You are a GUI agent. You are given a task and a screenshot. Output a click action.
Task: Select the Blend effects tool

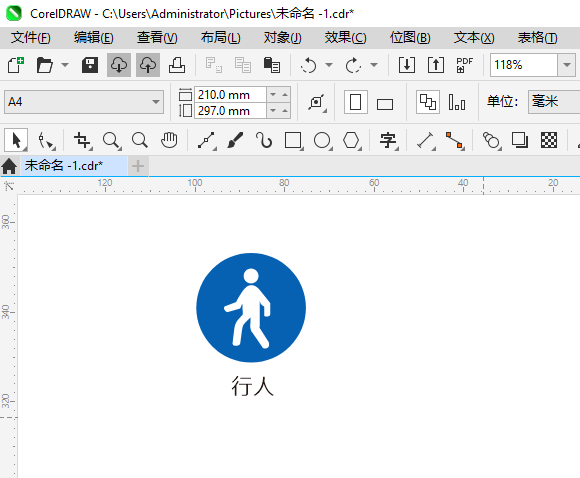point(492,141)
